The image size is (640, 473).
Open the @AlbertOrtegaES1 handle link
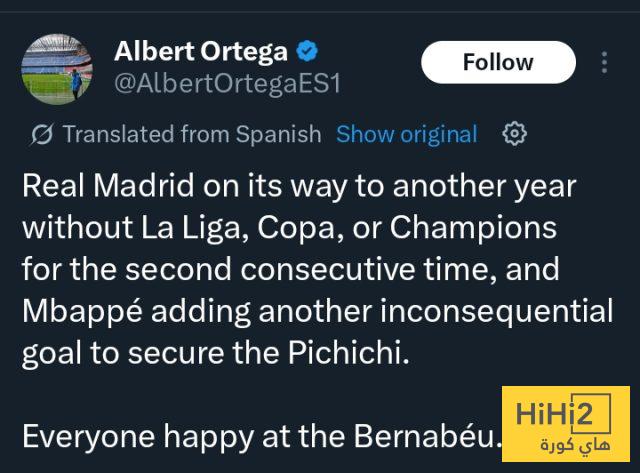coord(227,82)
